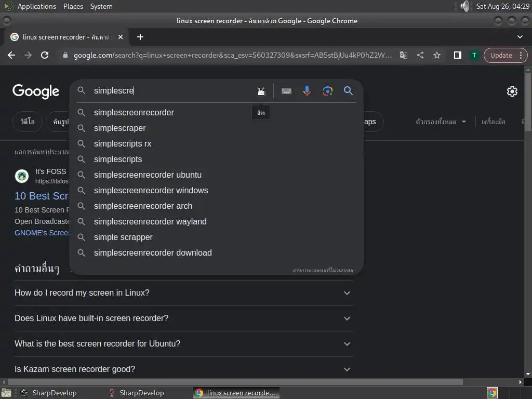Screen dimensions: 532x399
Task: Select the simplescreenrecorder suggestion
Action: click(216, 112)
